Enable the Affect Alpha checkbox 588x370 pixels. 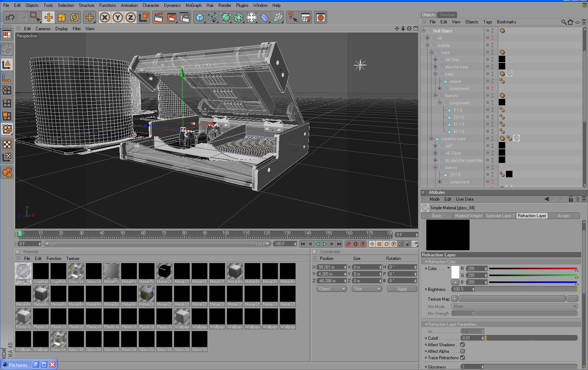462,351
